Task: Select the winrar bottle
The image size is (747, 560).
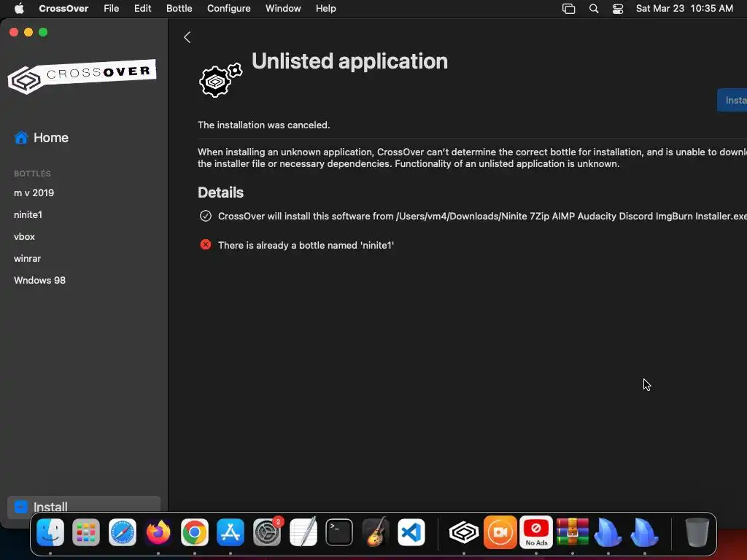Action: click(27, 259)
